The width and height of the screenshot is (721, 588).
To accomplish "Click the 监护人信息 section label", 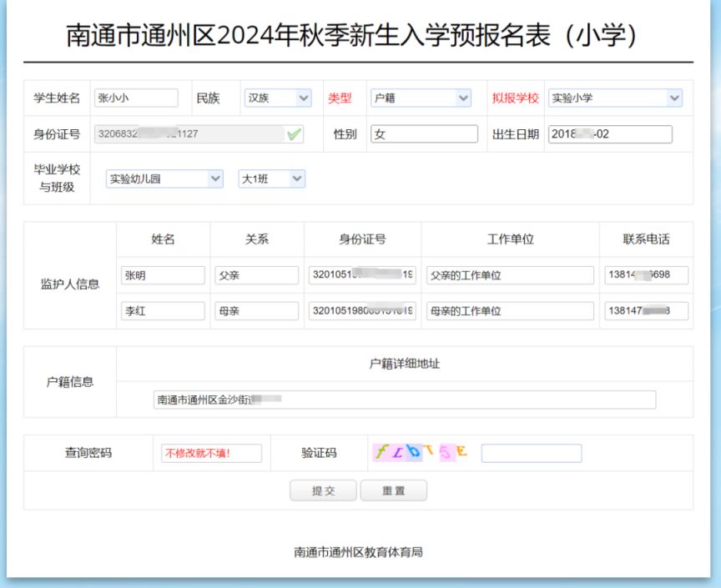I will [70, 284].
